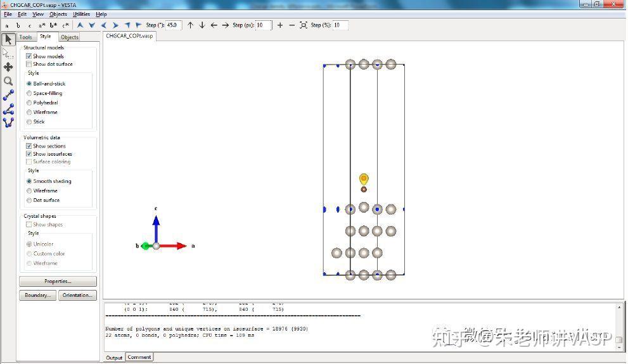Choose the Magnify zoom tool
The image size is (628, 364).
[x=8, y=81]
